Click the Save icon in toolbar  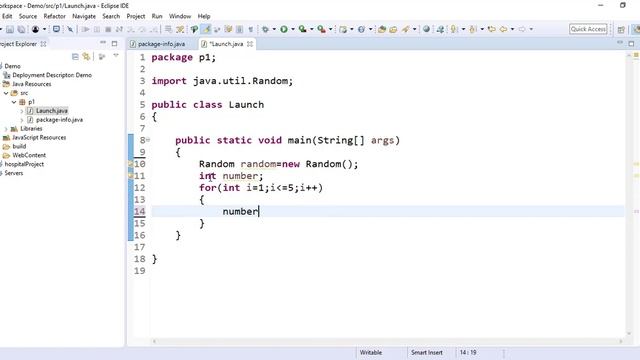(x=10, y=29)
